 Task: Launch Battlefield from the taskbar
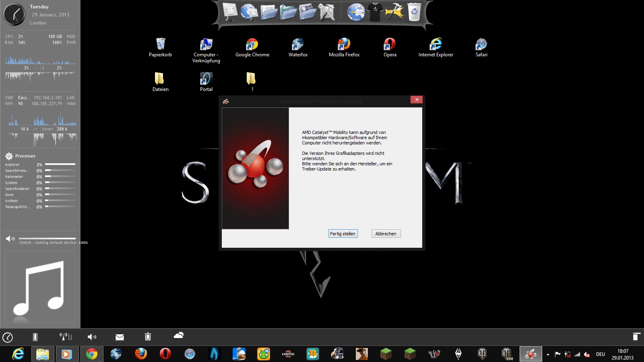(288, 354)
